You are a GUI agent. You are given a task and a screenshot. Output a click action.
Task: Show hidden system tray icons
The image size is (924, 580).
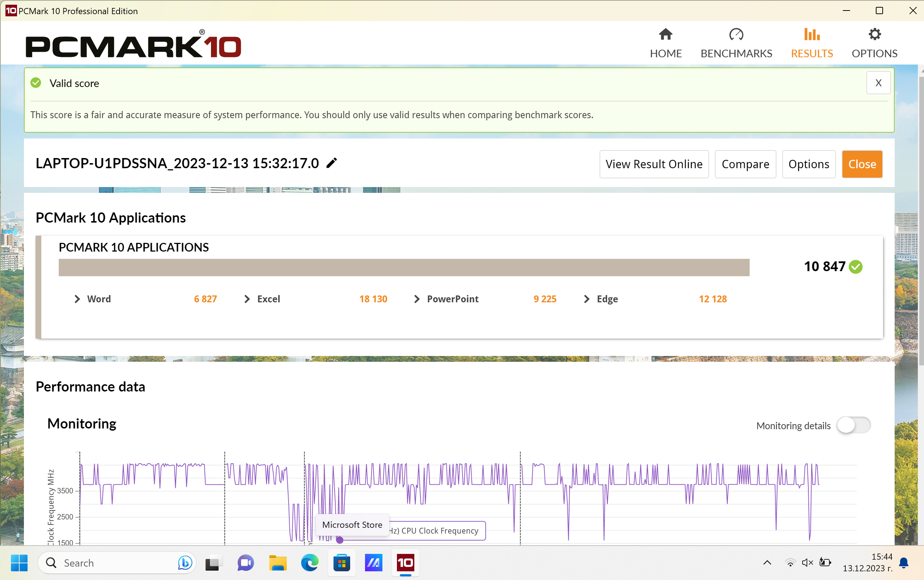click(x=767, y=563)
